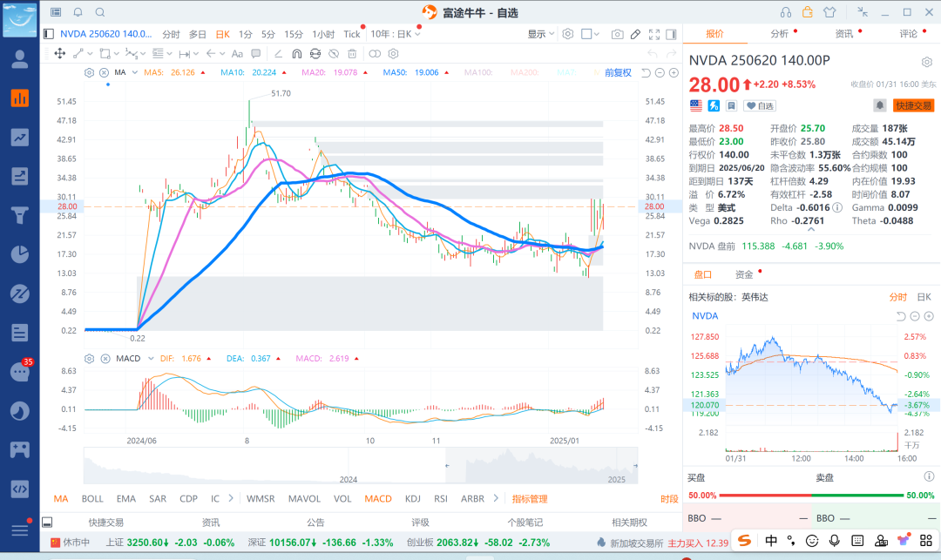
Task: Select the BOLL indicator
Action: point(92,499)
